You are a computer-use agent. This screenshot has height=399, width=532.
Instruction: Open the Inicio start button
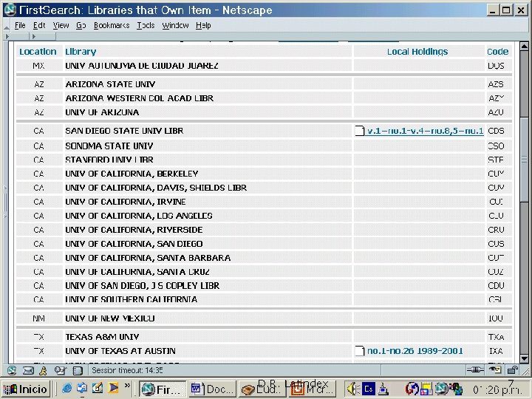click(26, 389)
